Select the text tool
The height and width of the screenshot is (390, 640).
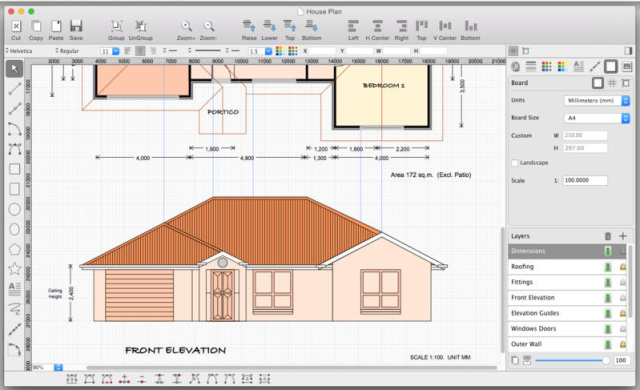(15, 289)
